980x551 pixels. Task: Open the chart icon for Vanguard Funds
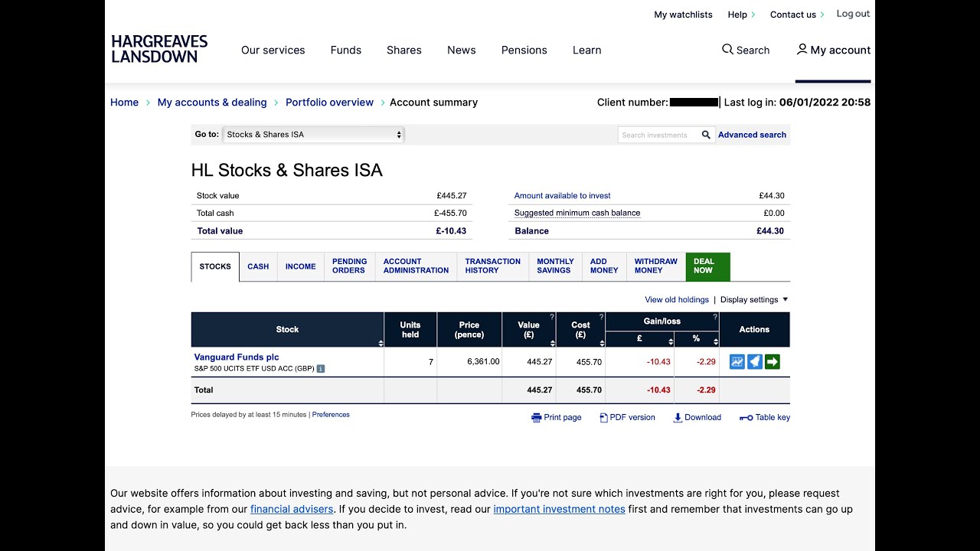[x=737, y=362]
